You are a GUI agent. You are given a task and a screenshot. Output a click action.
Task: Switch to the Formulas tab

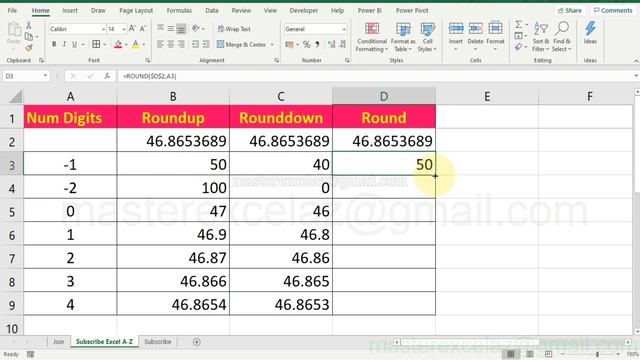(x=179, y=10)
